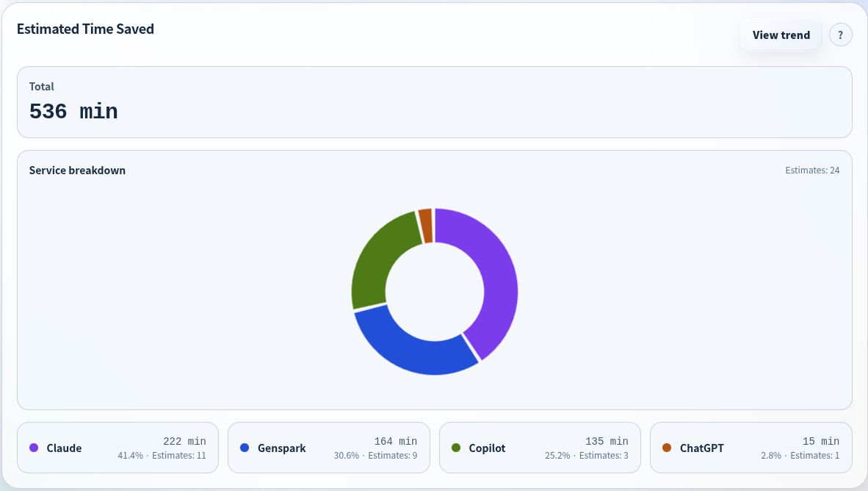Click the View trend button

tap(781, 35)
